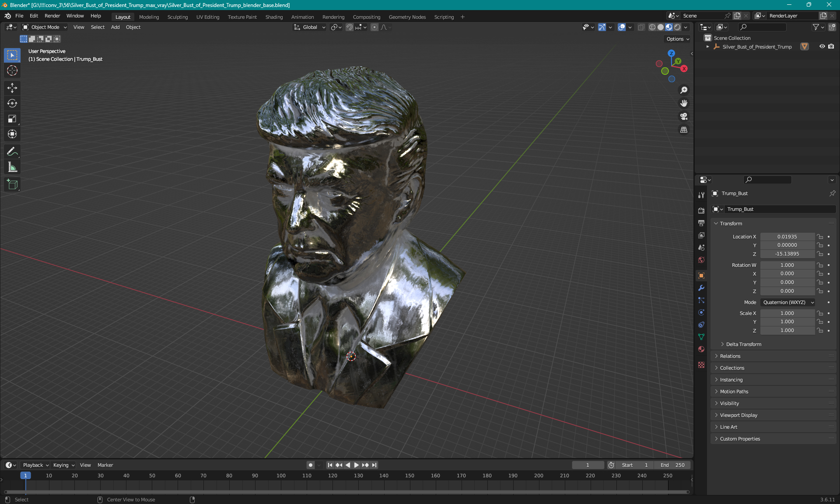This screenshot has width=840, height=504.
Task: Open the Object Data mesh tab
Action: (x=701, y=337)
